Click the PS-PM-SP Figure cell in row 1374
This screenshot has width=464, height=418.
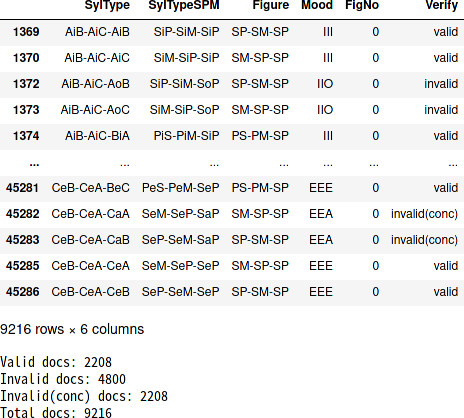(x=260, y=136)
